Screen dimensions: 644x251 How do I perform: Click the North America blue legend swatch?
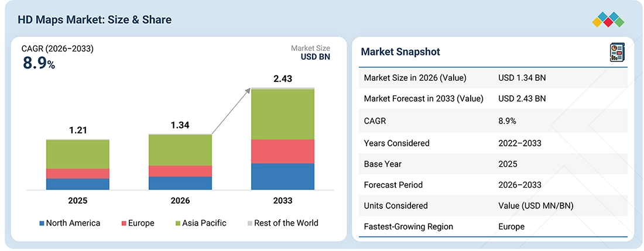click(42, 224)
